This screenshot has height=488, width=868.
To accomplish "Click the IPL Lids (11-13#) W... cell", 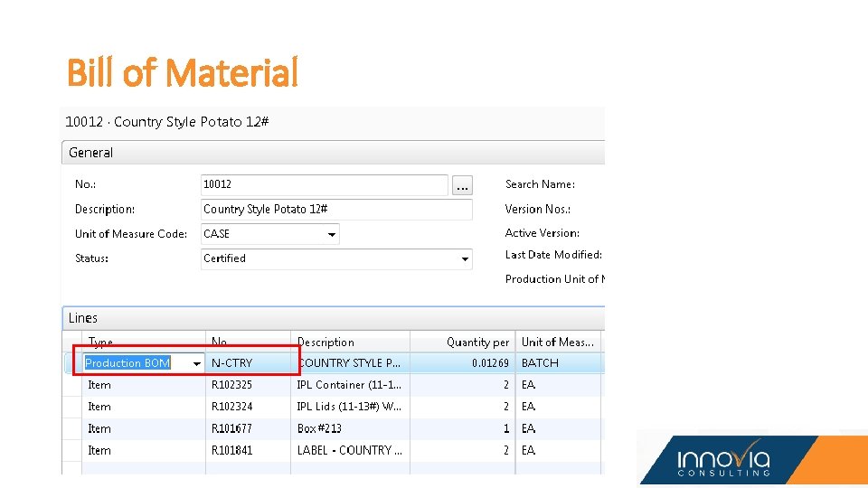I will pos(351,407).
